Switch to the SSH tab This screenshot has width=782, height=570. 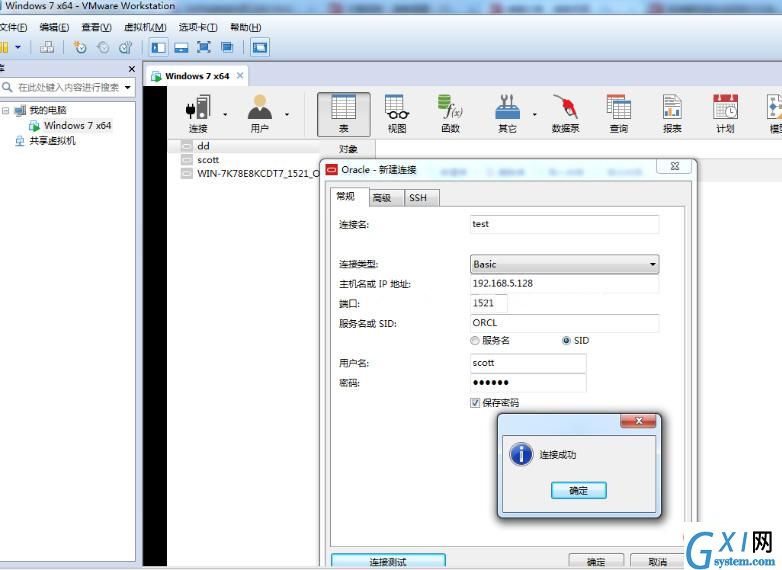point(421,198)
